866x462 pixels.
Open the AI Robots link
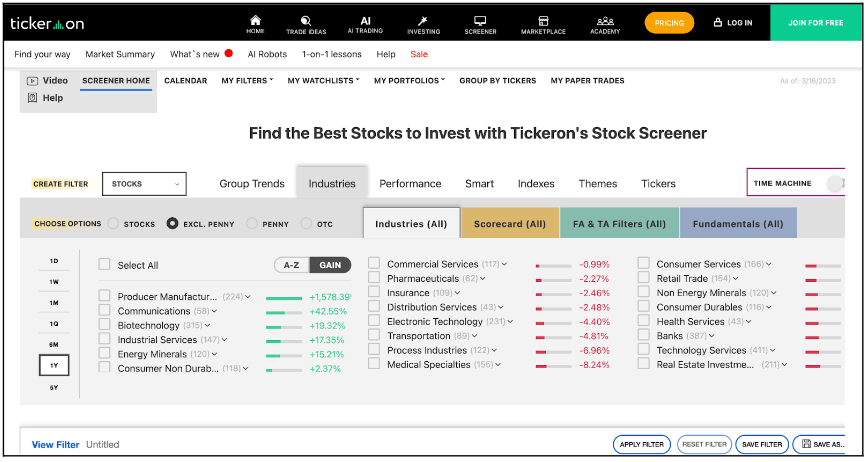pyautogui.click(x=267, y=54)
